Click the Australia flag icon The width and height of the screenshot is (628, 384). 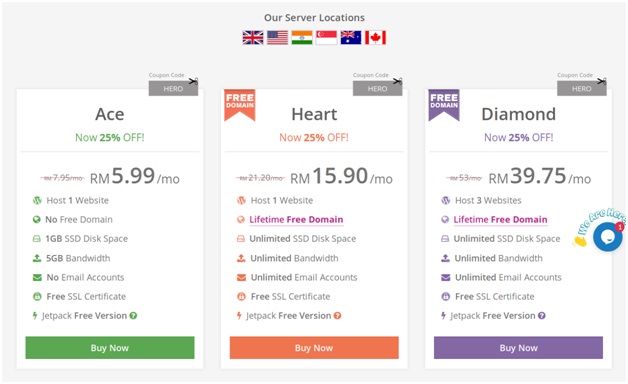point(351,38)
